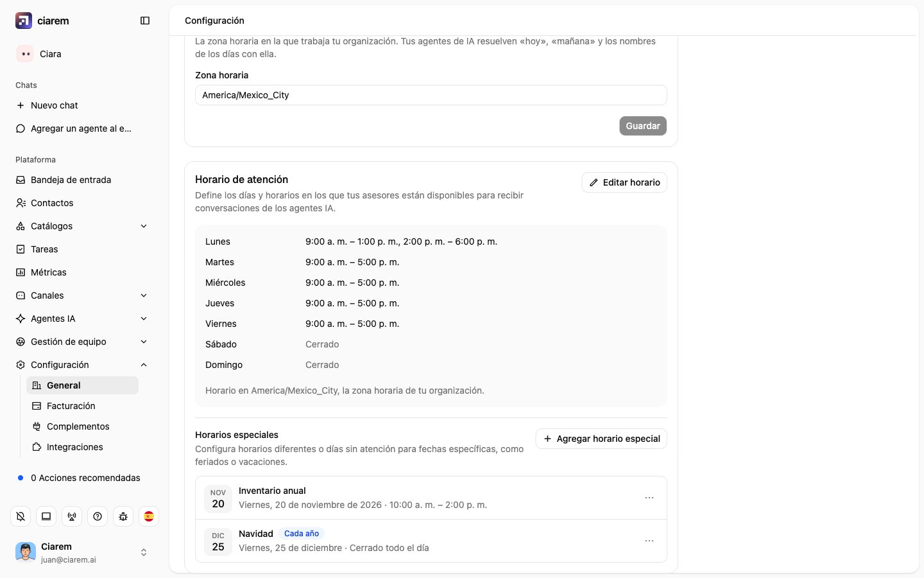Start a Nuevo chat
The height and width of the screenshot is (578, 924).
click(82, 105)
